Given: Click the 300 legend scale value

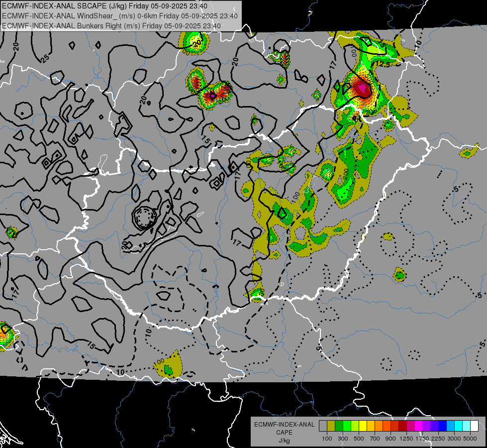Looking at the screenshot, I should pyautogui.click(x=343, y=439).
